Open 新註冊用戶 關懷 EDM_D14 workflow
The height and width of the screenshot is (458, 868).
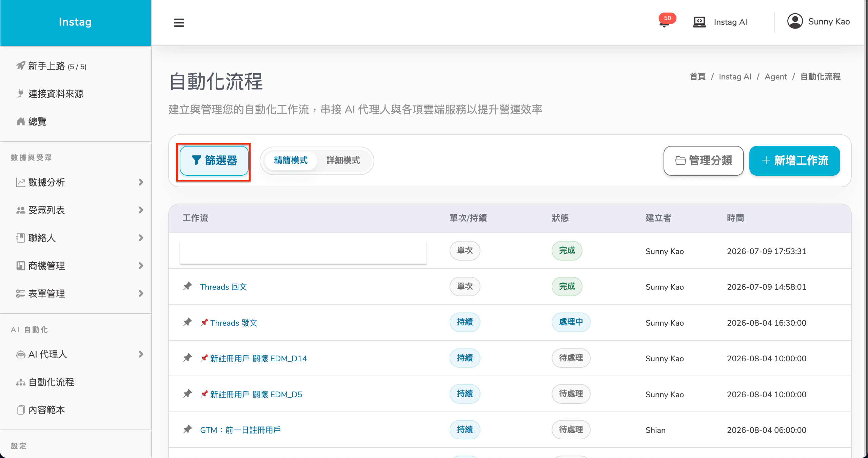pos(258,359)
